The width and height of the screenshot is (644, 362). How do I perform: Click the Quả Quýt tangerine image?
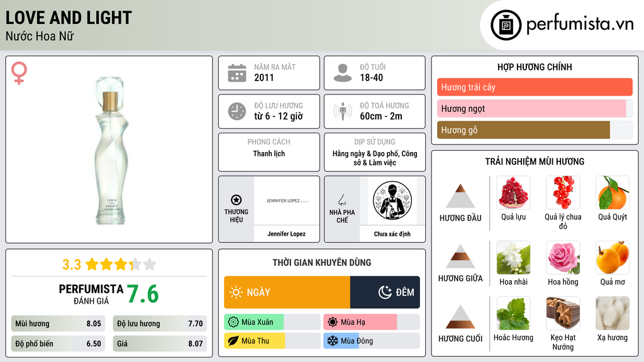(x=613, y=193)
